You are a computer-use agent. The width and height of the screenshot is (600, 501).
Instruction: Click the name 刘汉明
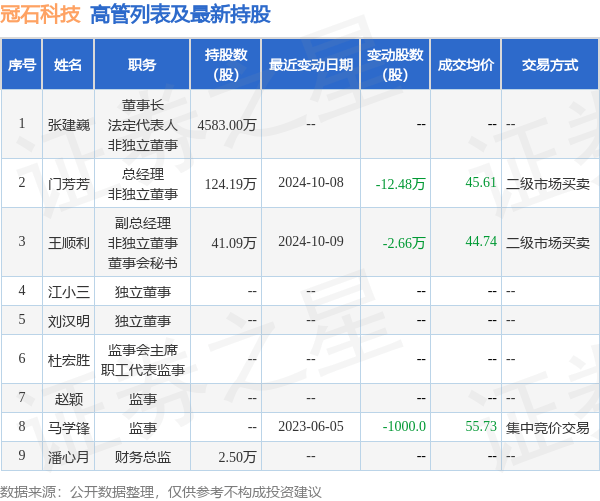tap(69, 321)
